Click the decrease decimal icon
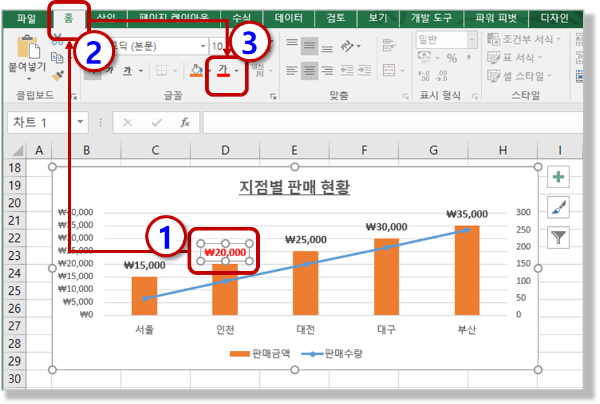The width and height of the screenshot is (600, 404). [x=442, y=76]
